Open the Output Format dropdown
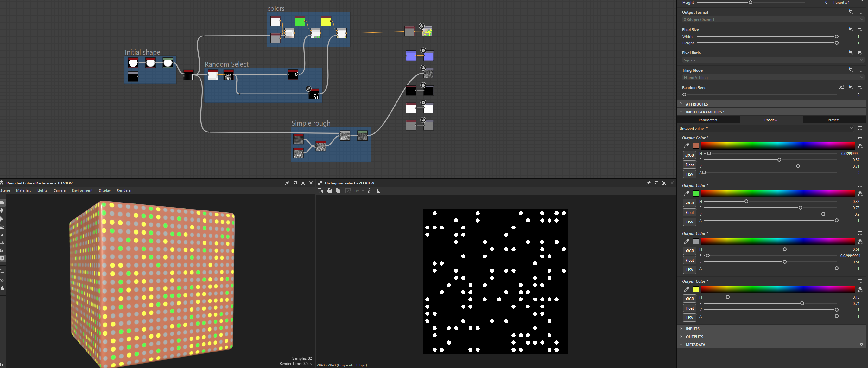 (773, 20)
